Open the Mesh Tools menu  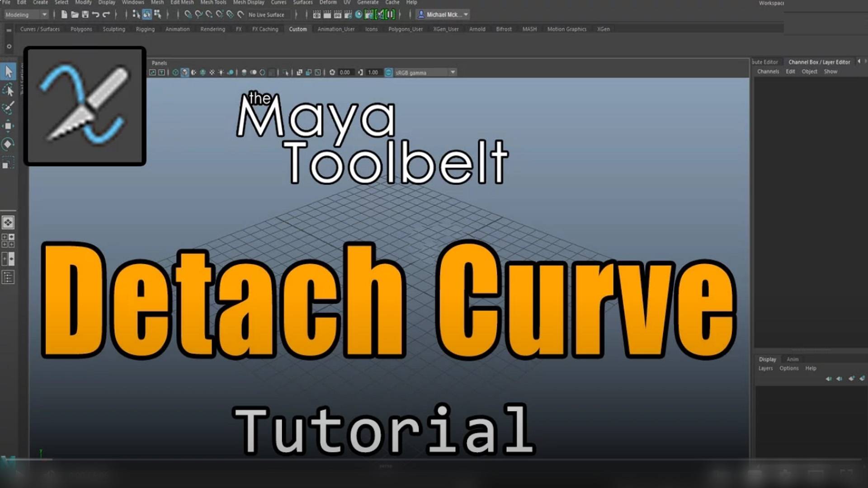pyautogui.click(x=213, y=3)
